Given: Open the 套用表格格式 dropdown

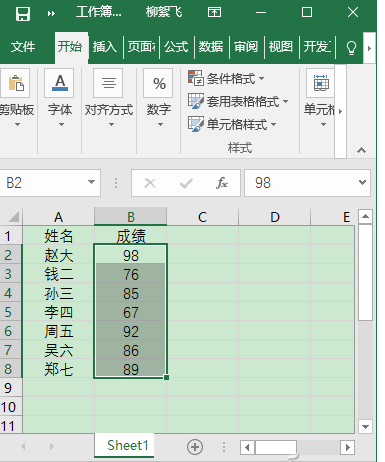Looking at the screenshot, I should pos(238,102).
